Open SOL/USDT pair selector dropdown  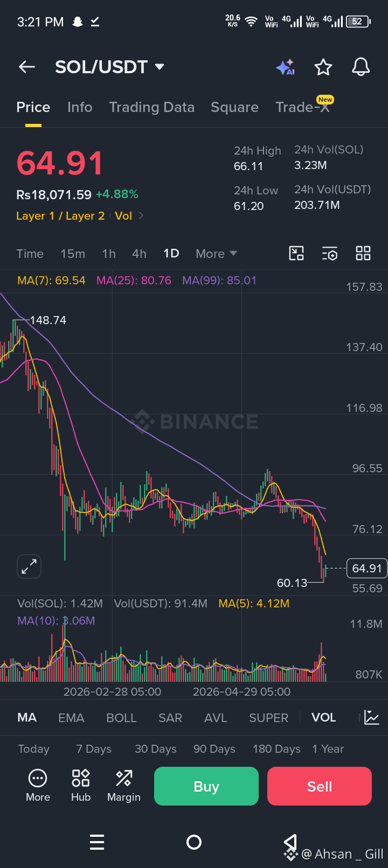[109, 67]
